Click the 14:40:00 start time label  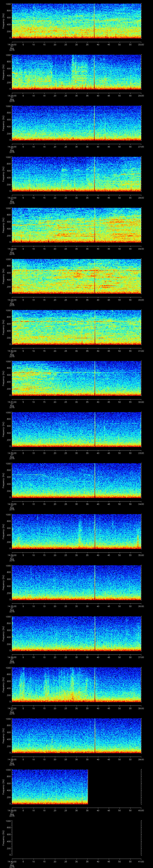click(x=12, y=861)
